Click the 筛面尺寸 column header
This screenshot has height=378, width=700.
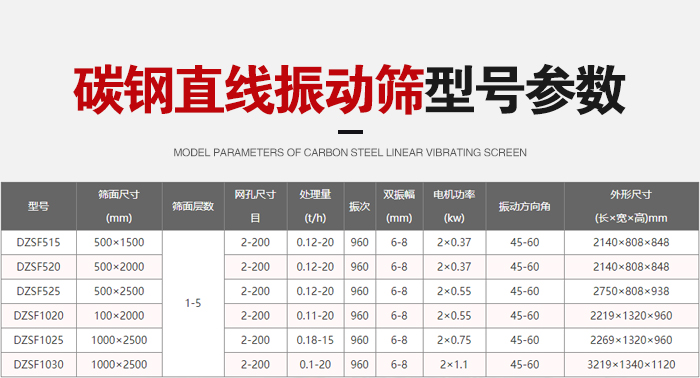119,206
